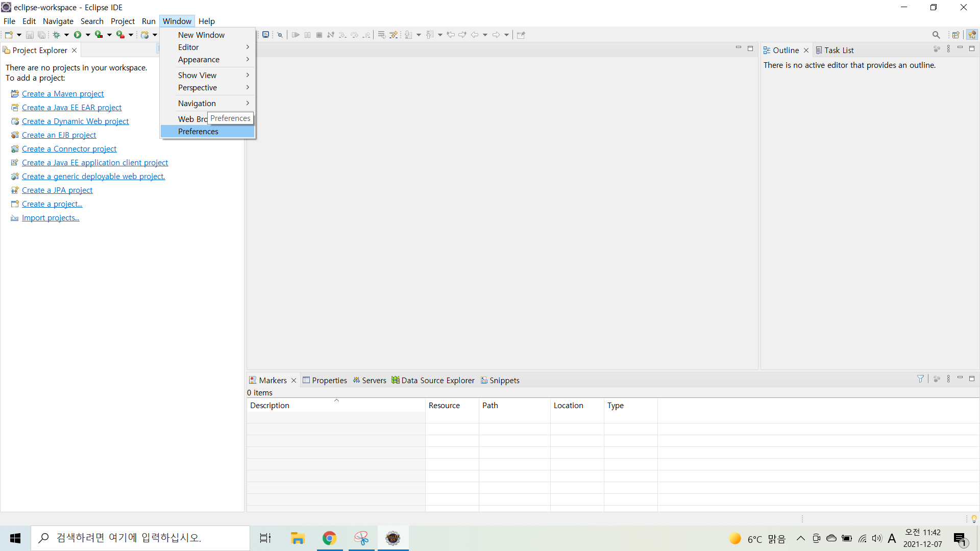
Task: Open the Navigation submenu
Action: click(x=208, y=103)
